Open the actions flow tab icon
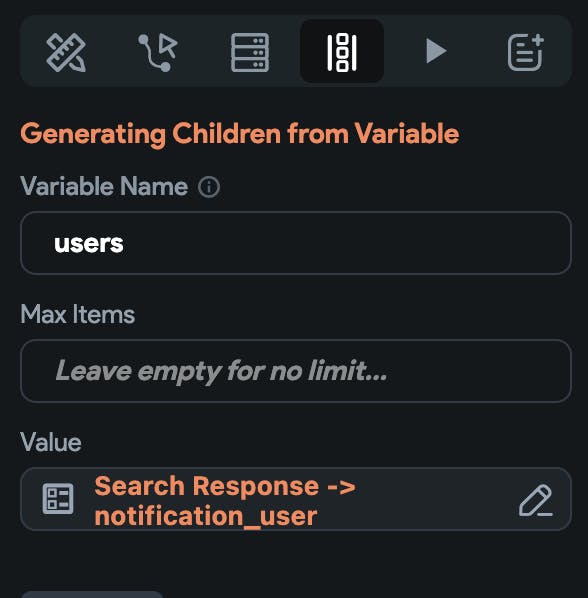 (158, 52)
